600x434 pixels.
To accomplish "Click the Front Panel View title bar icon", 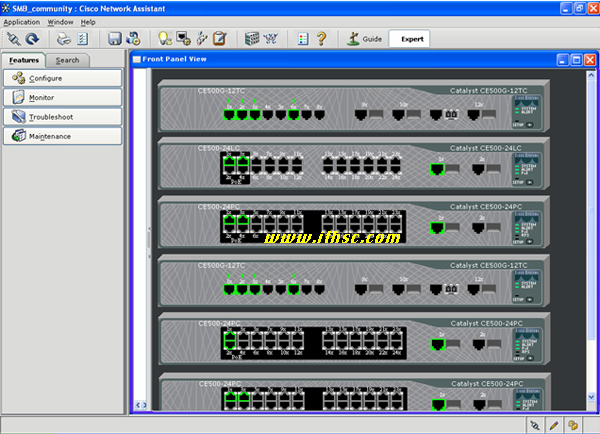I will [137, 59].
